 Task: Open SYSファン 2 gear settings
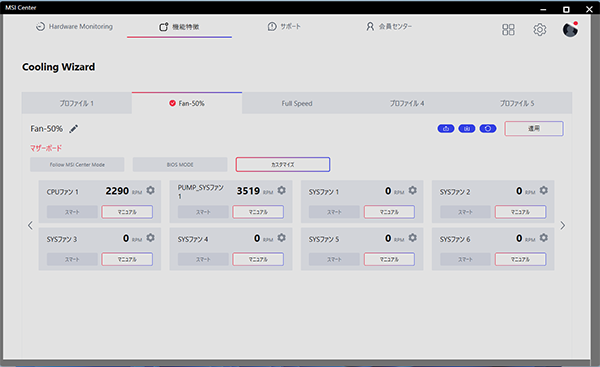[543, 190]
